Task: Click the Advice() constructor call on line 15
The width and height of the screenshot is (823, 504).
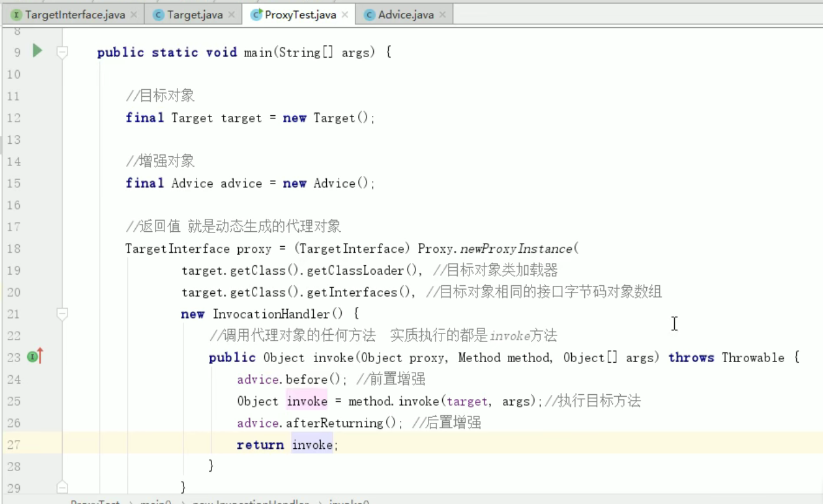Action: point(342,183)
